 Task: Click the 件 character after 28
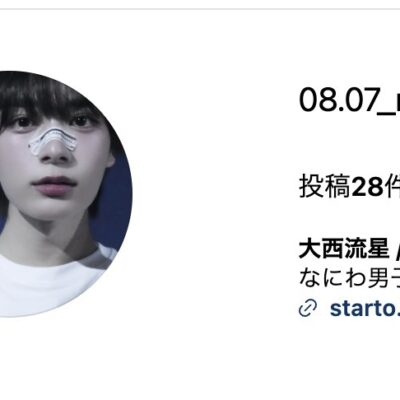[393, 186]
